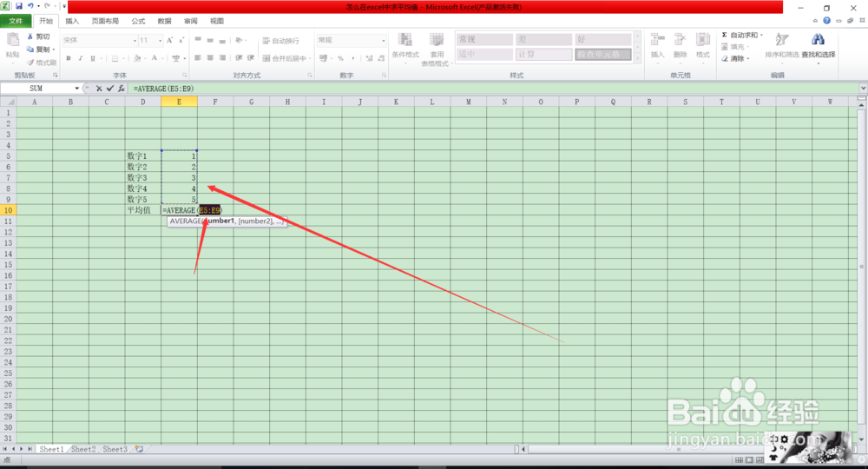Toggle underline formatting

click(93, 58)
